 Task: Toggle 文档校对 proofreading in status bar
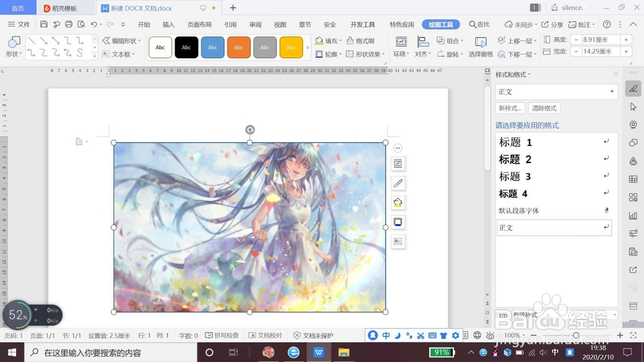[x=265, y=336]
